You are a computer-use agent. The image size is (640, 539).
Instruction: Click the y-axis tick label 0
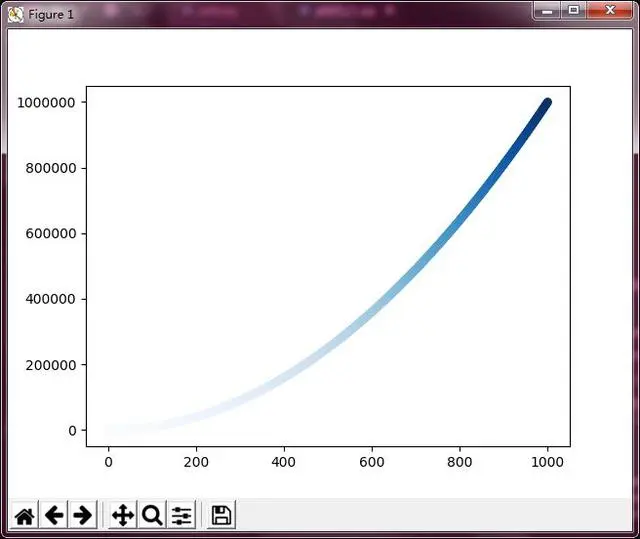pos(72,431)
